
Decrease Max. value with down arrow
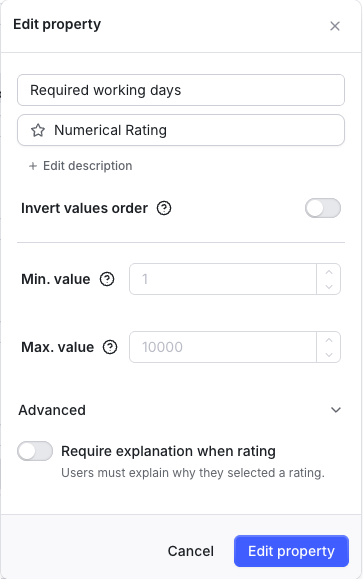329,354
